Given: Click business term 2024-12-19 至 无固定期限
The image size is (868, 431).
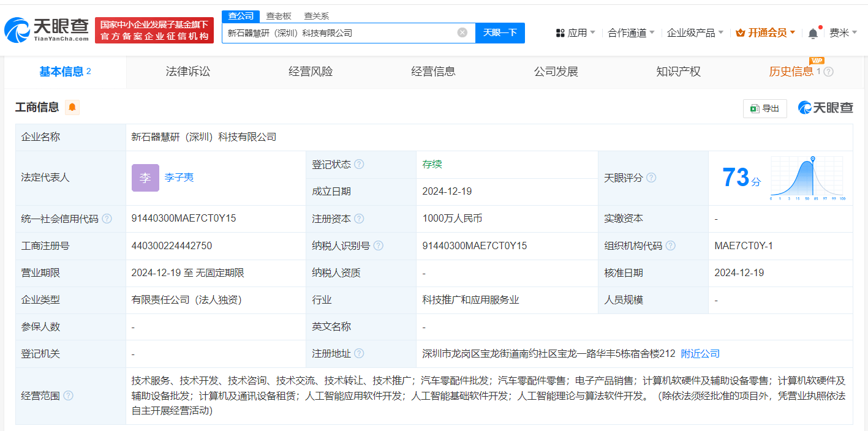Looking at the screenshot, I should [x=188, y=273].
